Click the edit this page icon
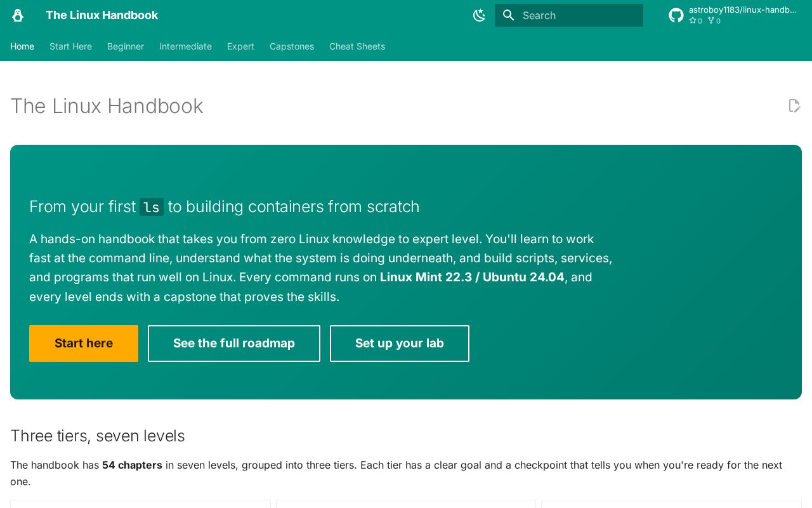This screenshot has width=812, height=508. pos(794,105)
